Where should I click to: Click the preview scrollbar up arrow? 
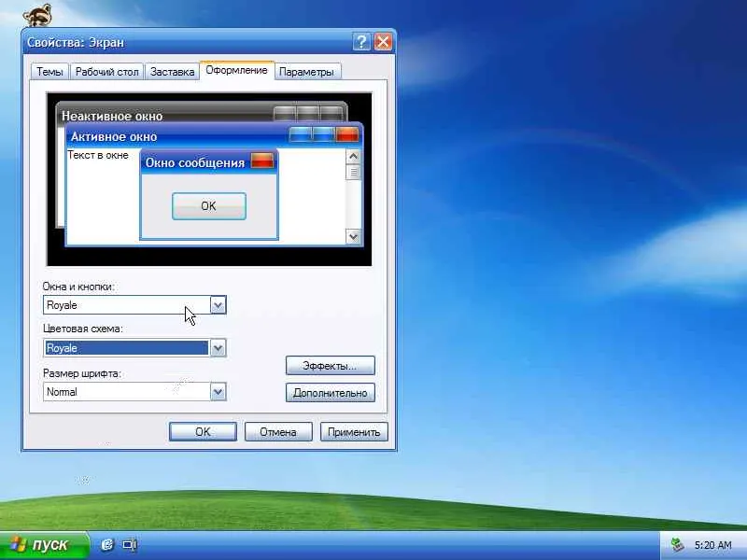click(353, 156)
